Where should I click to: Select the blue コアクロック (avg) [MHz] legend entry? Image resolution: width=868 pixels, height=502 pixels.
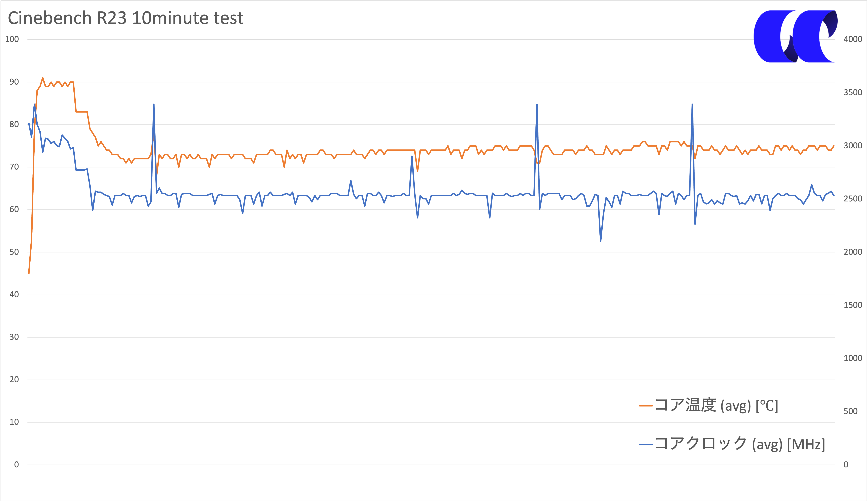pos(732,444)
